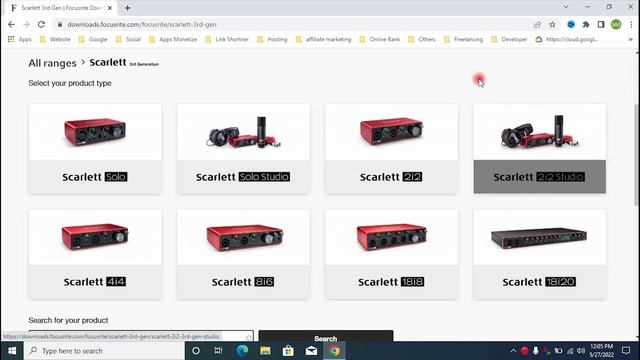Screen dimensions: 640x360
Task: Bookmark this page with star icon
Action: point(552,24)
